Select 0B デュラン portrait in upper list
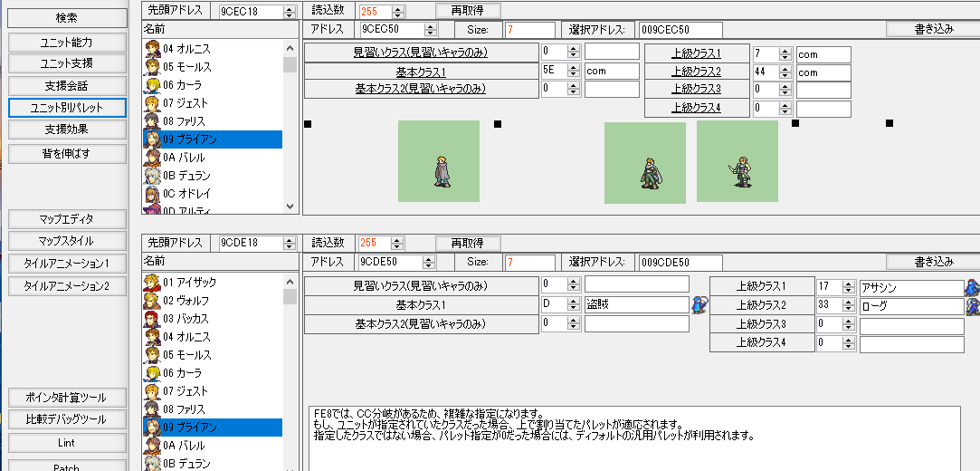980x471 pixels. coord(152,175)
